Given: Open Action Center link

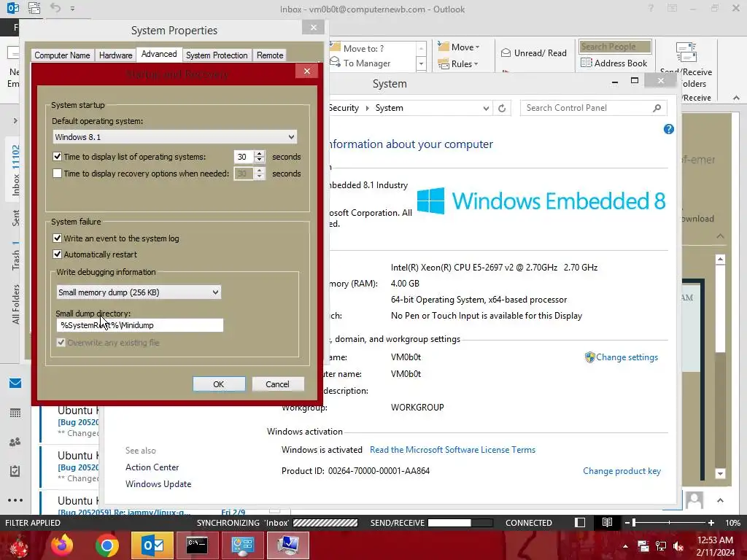Looking at the screenshot, I should (x=152, y=467).
